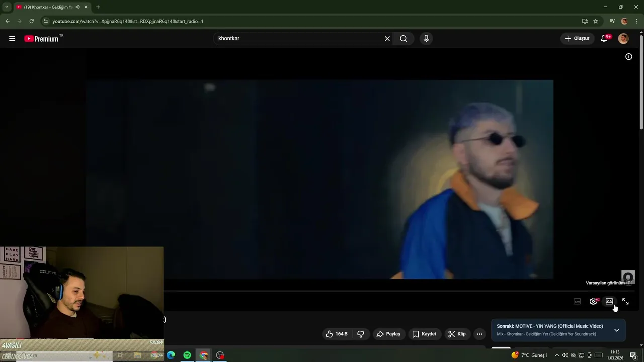644x362 pixels.
Task: Go to YouTube Premium home logo
Action: tap(42, 39)
